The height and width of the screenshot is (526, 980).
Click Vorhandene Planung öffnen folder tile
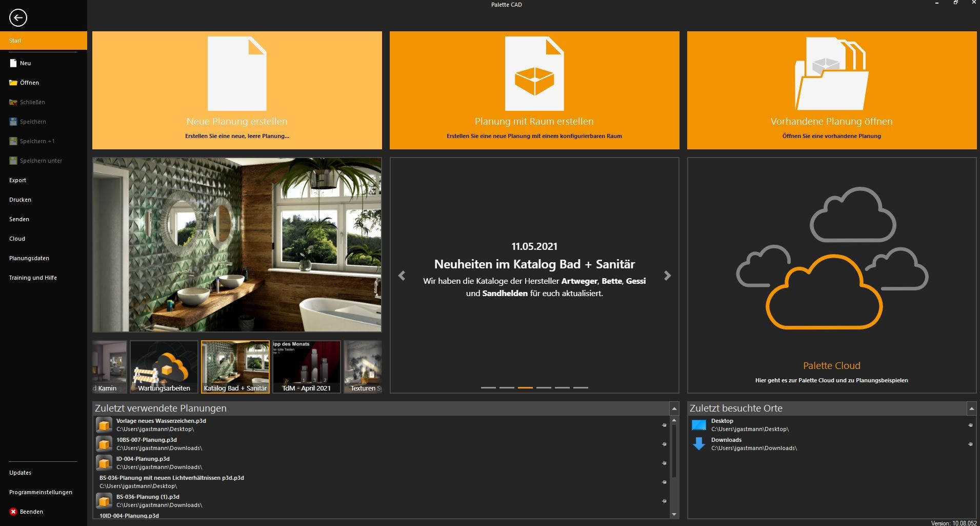click(831, 90)
